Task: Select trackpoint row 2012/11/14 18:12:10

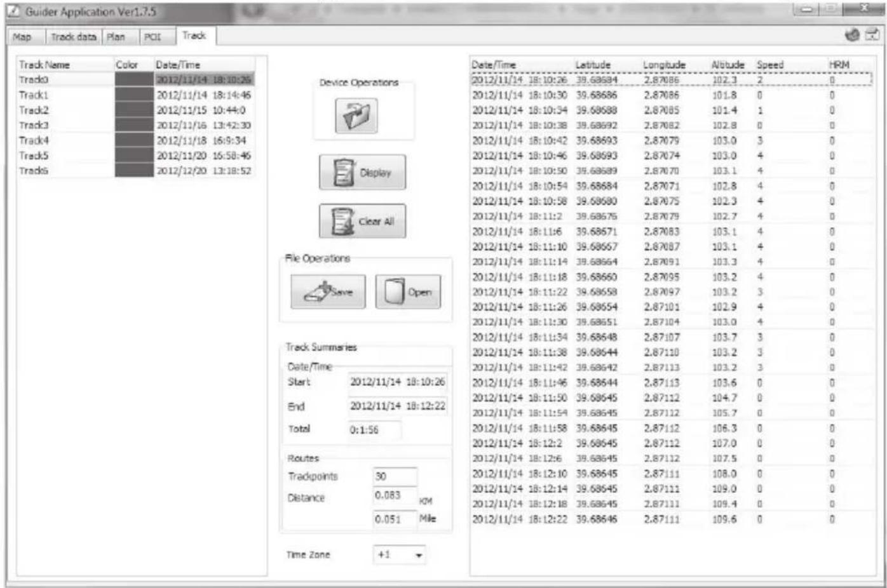Action: (x=672, y=474)
